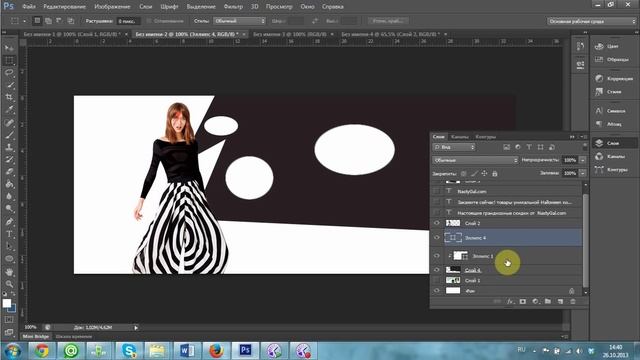Select the Dodge tool
This screenshot has width=640, height=360.
(9, 209)
